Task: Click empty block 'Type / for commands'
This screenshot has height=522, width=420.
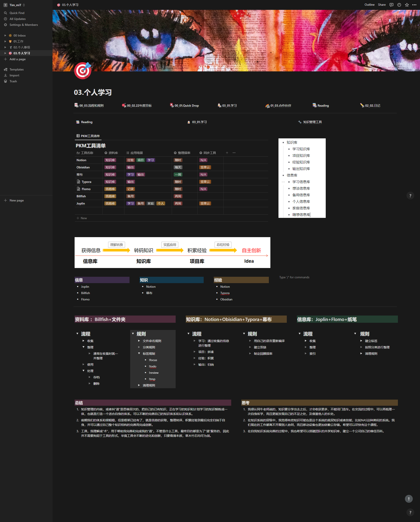Action: click(x=294, y=277)
